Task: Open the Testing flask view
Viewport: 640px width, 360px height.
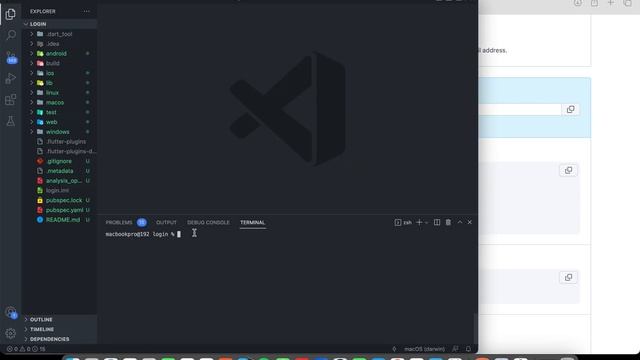Action: pyautogui.click(x=11, y=121)
